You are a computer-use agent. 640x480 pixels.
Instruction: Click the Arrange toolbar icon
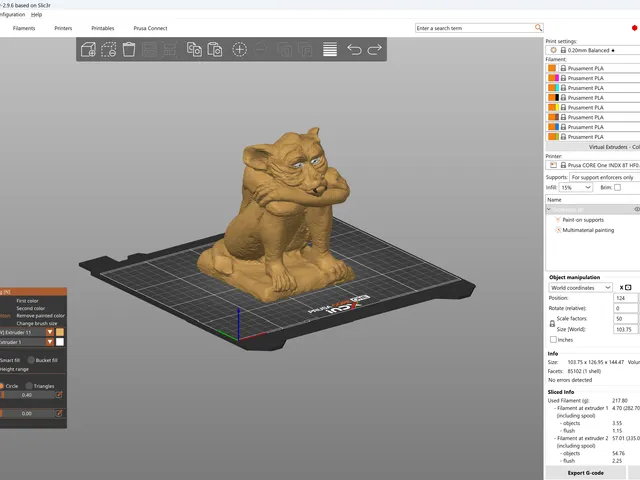(x=149, y=49)
